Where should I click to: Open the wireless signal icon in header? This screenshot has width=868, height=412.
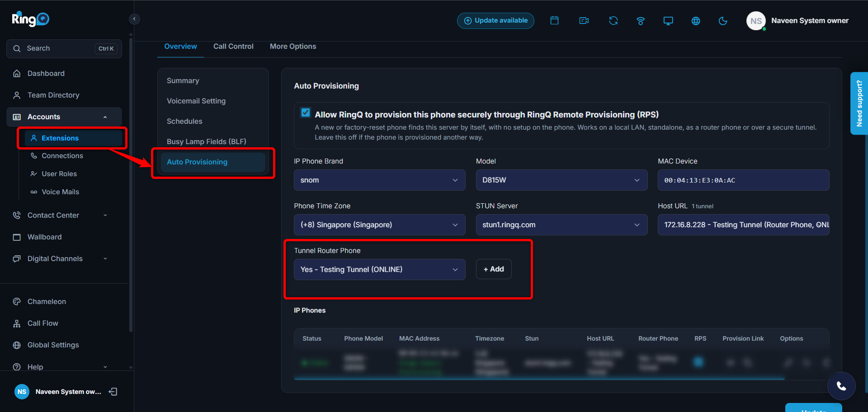(x=641, y=20)
